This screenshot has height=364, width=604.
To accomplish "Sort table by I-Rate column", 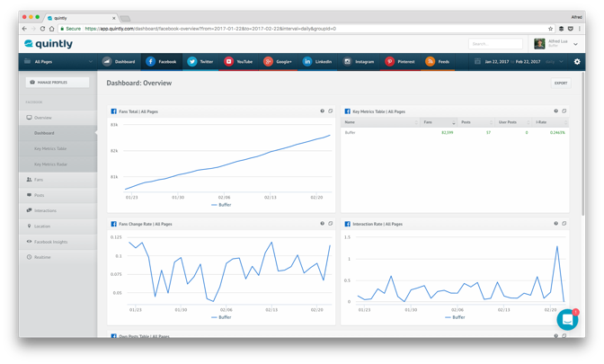I will coord(551,122).
